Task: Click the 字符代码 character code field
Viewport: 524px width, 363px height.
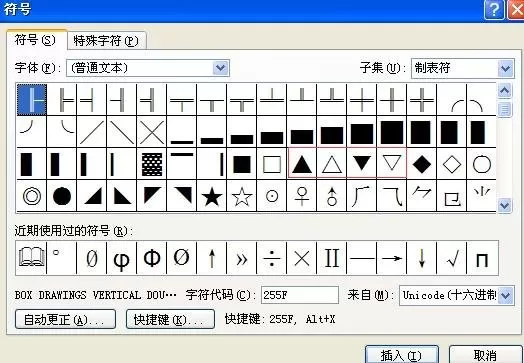Action: tap(300, 295)
